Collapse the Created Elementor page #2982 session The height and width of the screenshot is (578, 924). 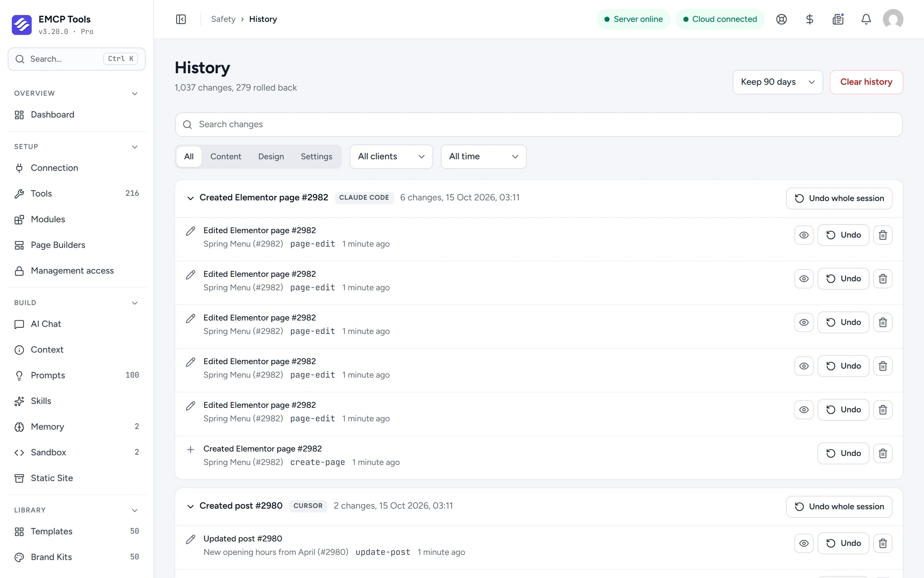tap(190, 198)
